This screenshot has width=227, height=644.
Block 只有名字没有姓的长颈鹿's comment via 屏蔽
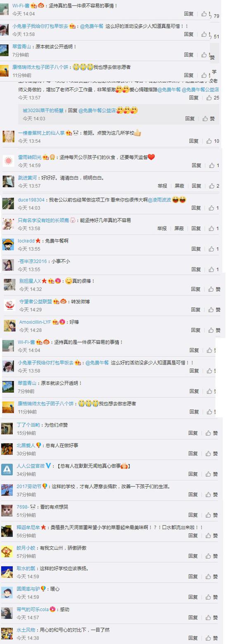click(x=179, y=228)
